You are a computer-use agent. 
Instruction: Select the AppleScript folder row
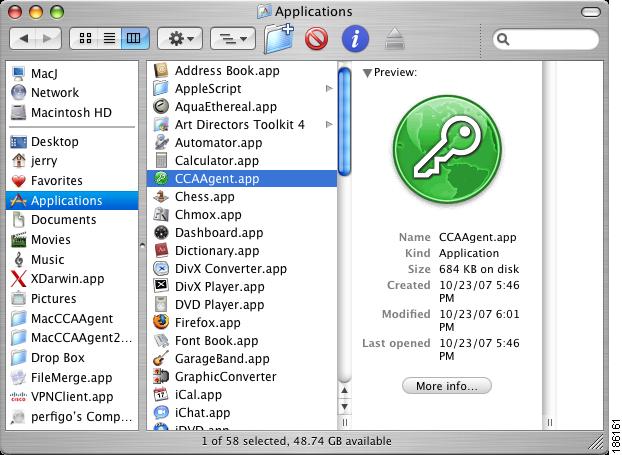(x=242, y=88)
